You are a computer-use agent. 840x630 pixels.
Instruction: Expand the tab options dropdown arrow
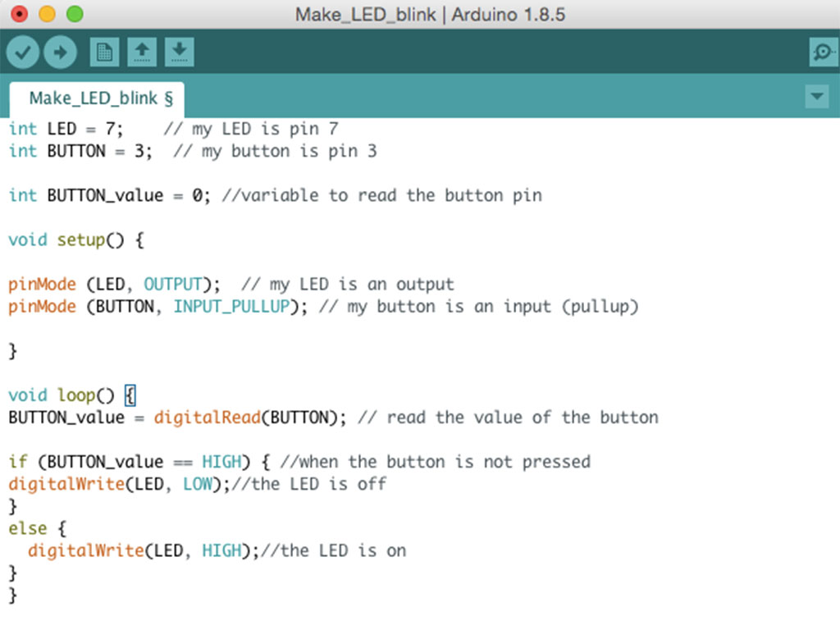pyautogui.click(x=817, y=97)
